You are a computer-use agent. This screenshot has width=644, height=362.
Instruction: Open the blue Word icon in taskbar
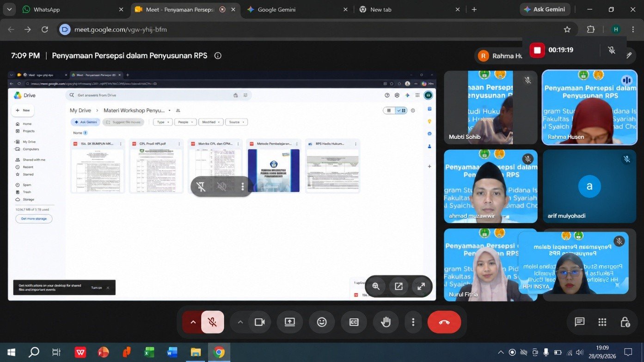point(172,352)
